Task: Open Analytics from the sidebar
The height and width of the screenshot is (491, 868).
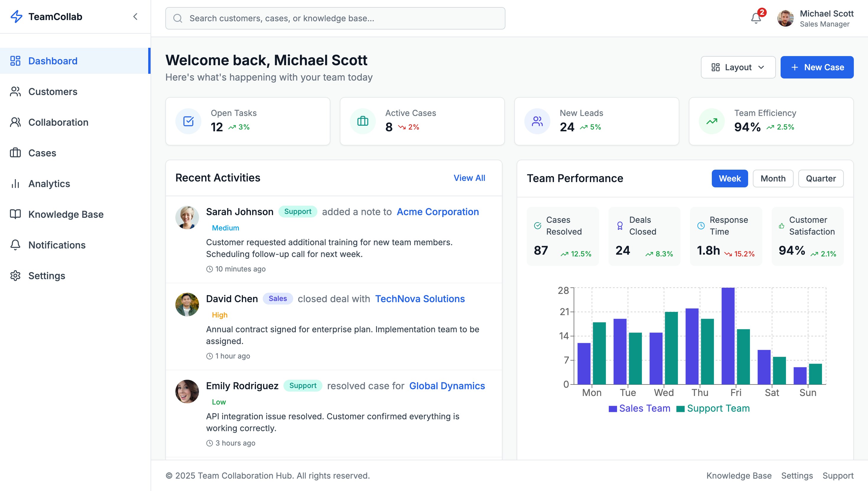Action: coord(49,184)
